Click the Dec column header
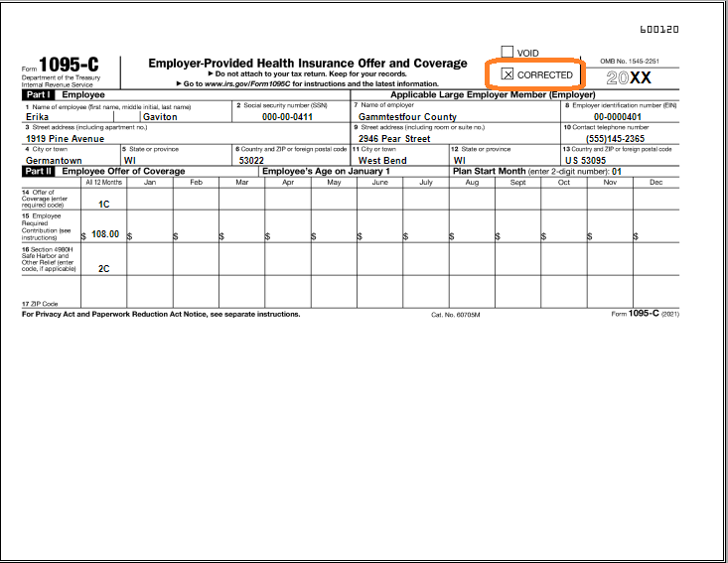 coord(656,183)
